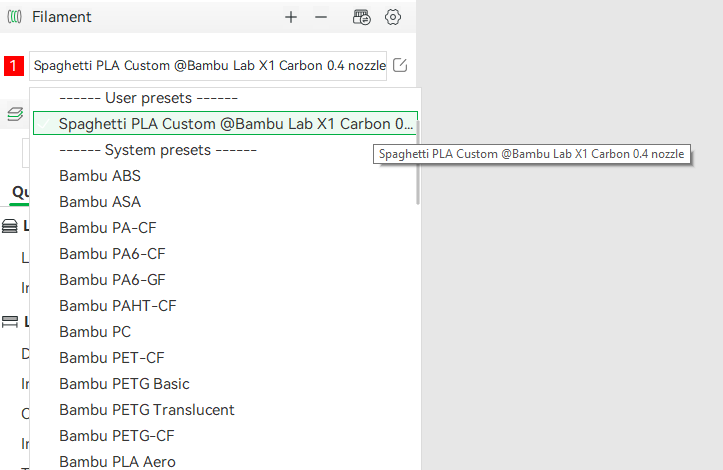The width and height of the screenshot is (723, 470).
Task: Choose Bambu ABS from the list
Action: click(x=100, y=176)
